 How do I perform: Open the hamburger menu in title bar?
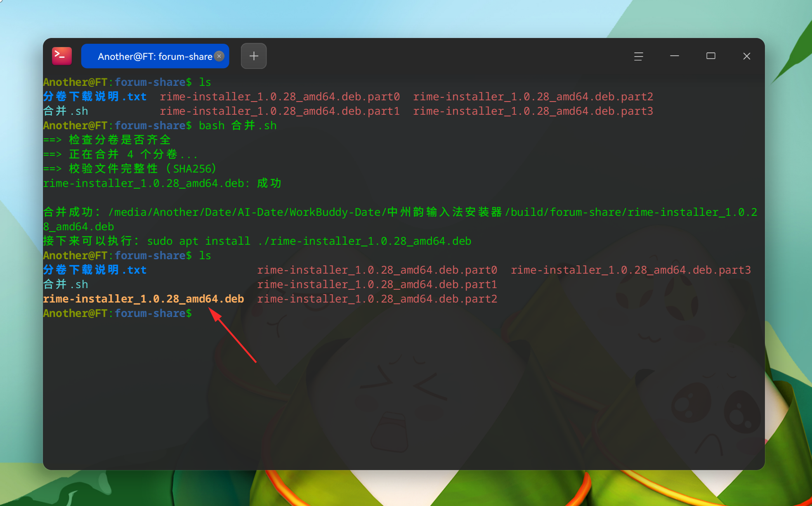[638, 56]
